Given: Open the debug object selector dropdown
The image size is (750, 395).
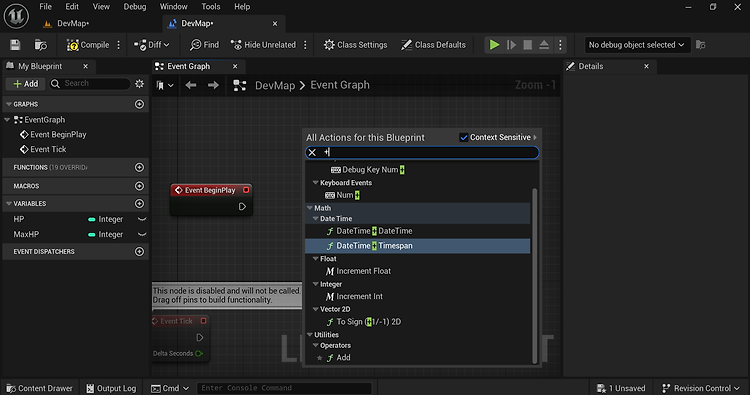Looking at the screenshot, I should pyautogui.click(x=637, y=45).
